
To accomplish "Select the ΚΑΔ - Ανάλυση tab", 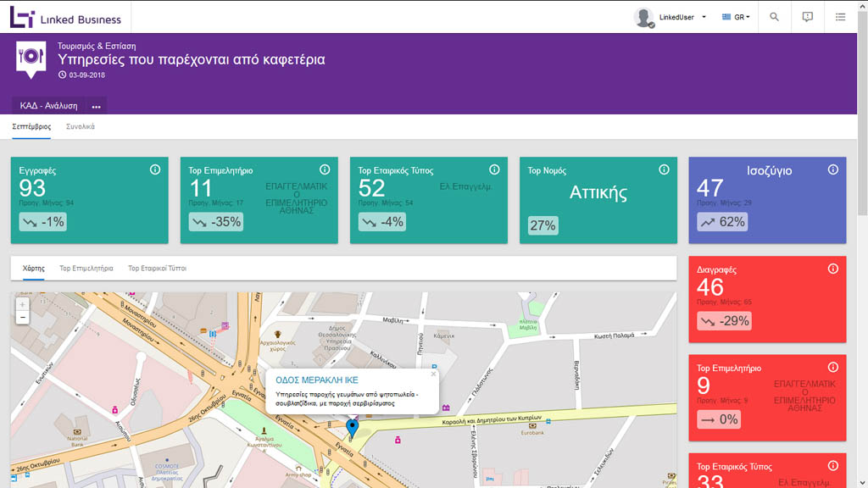I will click(x=48, y=106).
